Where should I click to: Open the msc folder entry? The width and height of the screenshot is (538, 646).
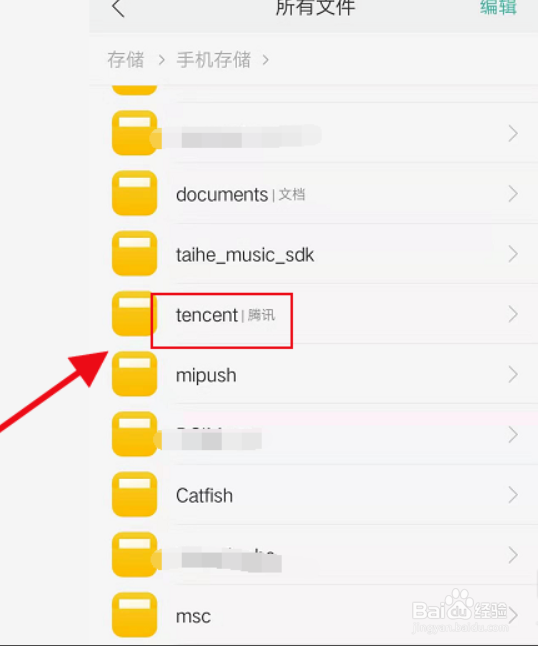(313, 615)
